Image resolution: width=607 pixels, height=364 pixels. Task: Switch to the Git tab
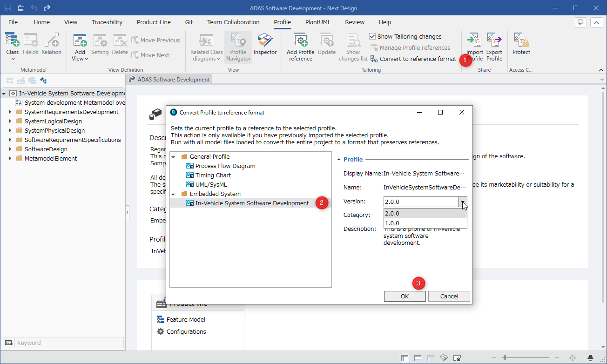(189, 22)
